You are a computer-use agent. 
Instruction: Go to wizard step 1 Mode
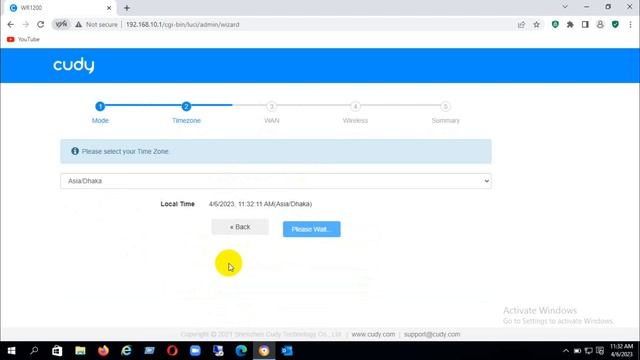click(100, 107)
